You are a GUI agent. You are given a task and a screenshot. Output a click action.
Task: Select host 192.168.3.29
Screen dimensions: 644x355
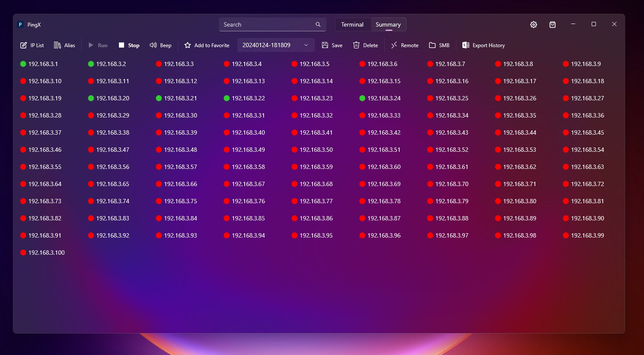pos(109,115)
